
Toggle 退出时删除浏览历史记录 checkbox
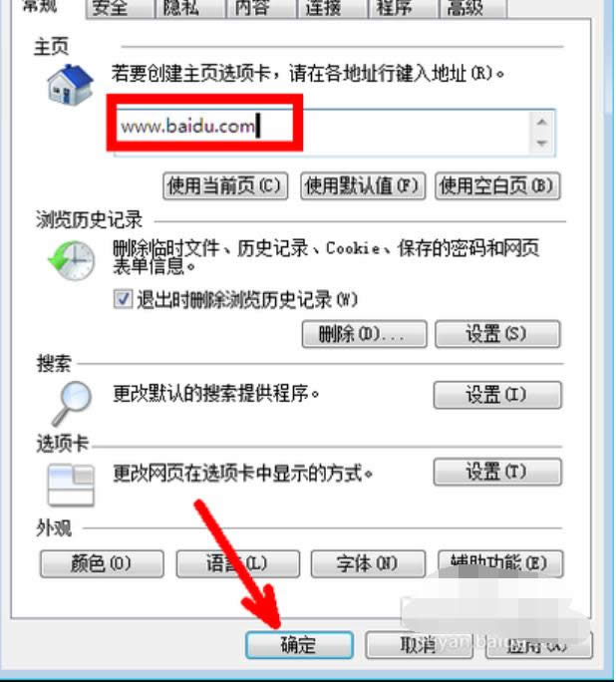click(x=123, y=300)
